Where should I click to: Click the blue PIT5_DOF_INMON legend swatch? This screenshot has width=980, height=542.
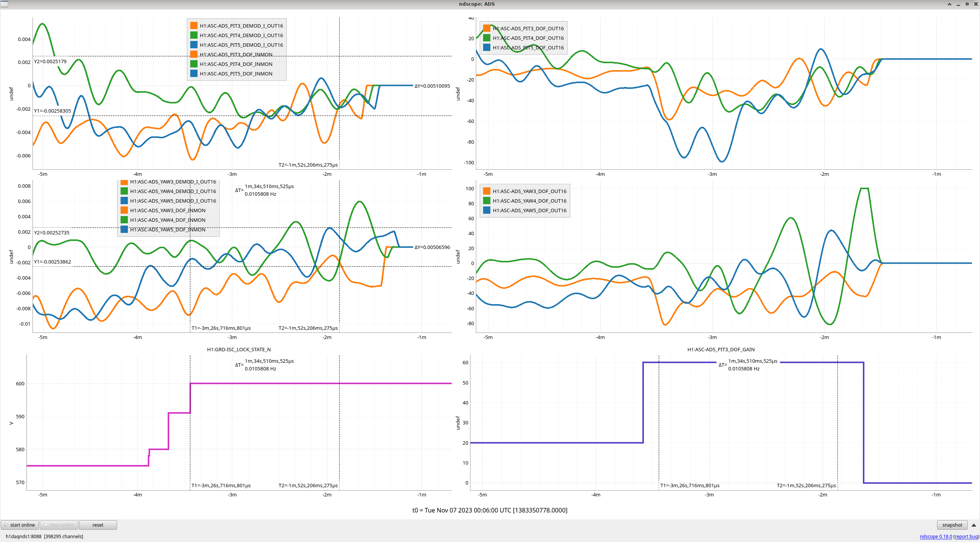coord(194,74)
